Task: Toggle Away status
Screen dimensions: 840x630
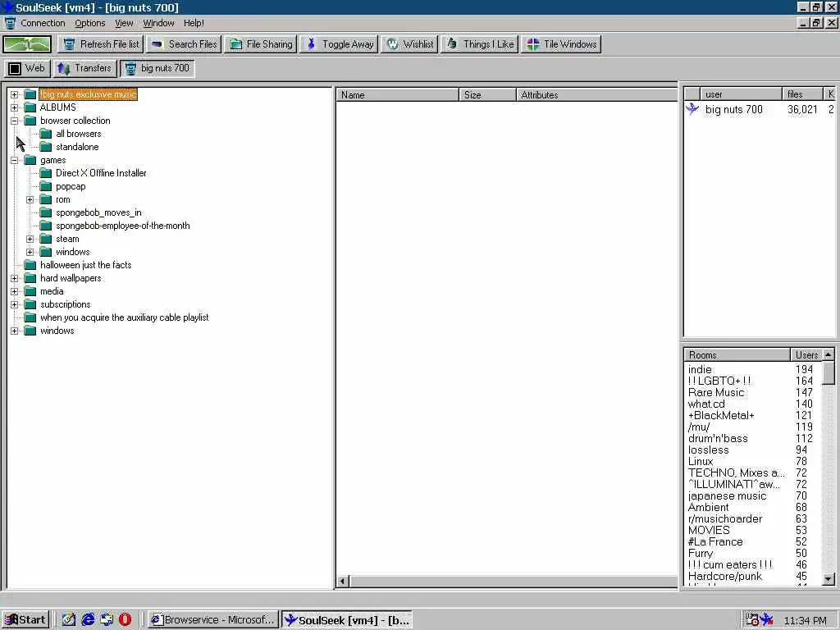Action: click(339, 44)
